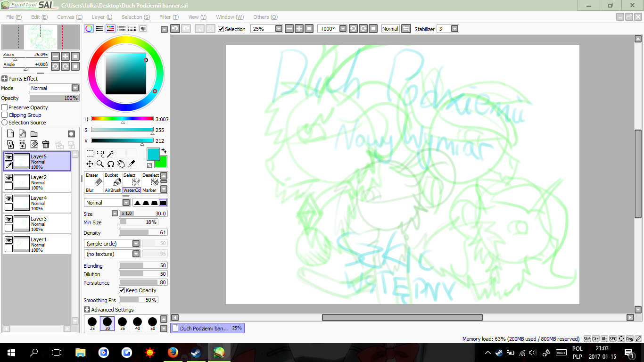
Task: Uncheck Keep Opacity
Action: pos(122,290)
